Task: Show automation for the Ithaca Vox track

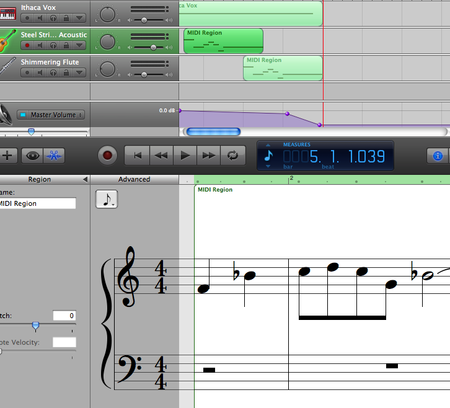Action: point(79,18)
